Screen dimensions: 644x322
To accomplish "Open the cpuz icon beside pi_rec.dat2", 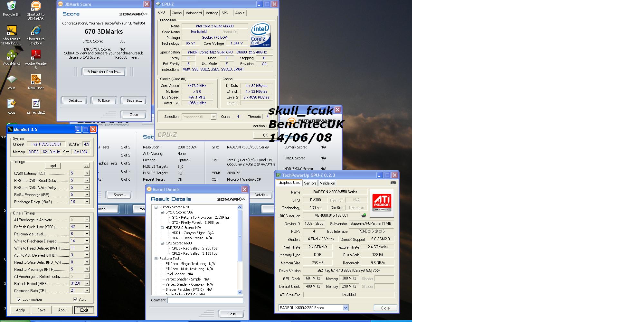I will pyautogui.click(x=12, y=107).
